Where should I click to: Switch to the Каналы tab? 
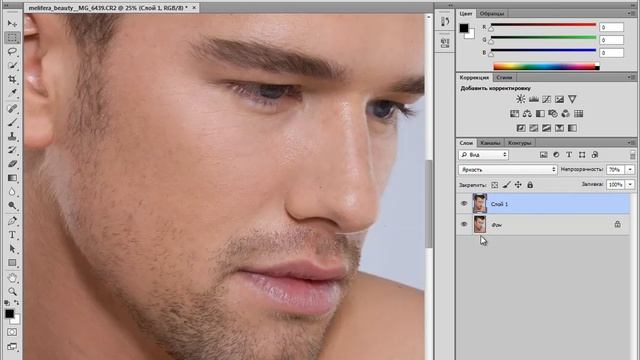[490, 143]
